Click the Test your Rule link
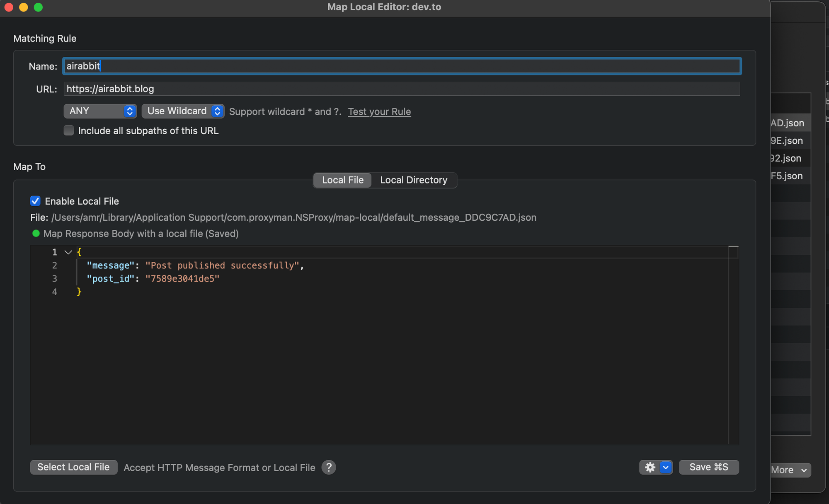Image resolution: width=829 pixels, height=504 pixels. [x=379, y=111]
